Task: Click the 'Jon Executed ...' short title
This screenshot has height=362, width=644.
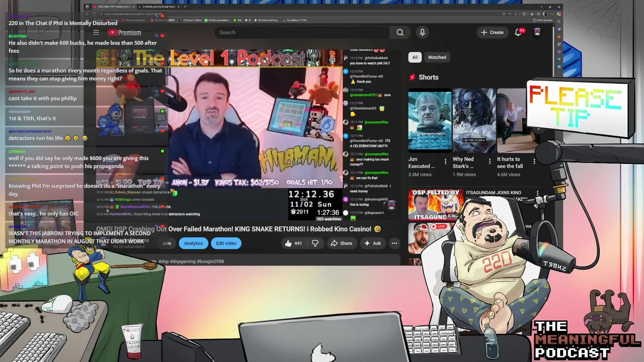Action: point(422,162)
